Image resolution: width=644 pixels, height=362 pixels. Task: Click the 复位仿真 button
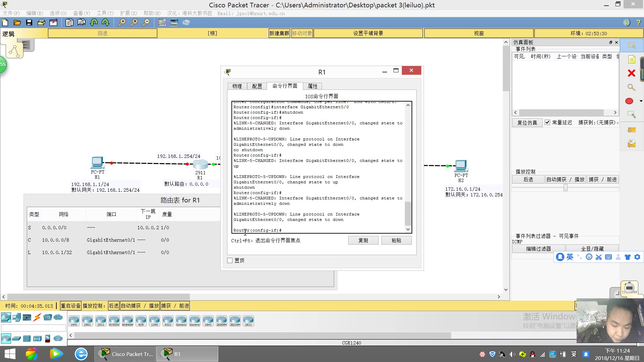click(x=527, y=123)
